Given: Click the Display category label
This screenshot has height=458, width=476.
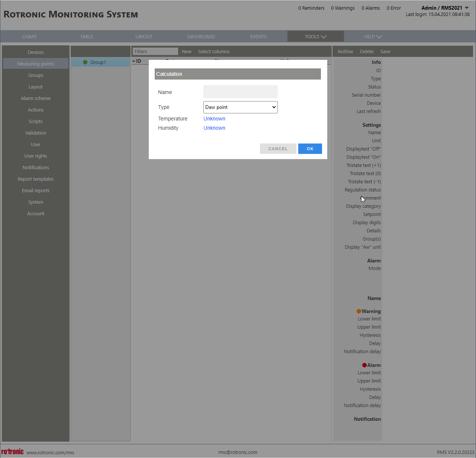Looking at the screenshot, I should 363,206.
